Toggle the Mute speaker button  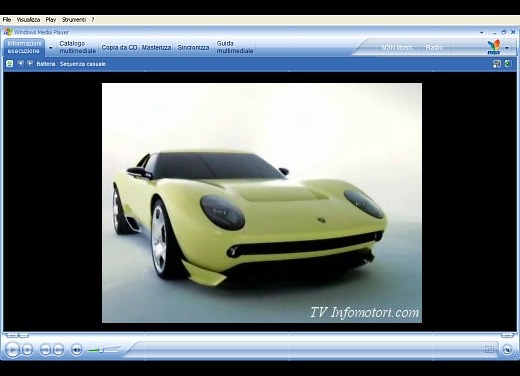coord(76,350)
